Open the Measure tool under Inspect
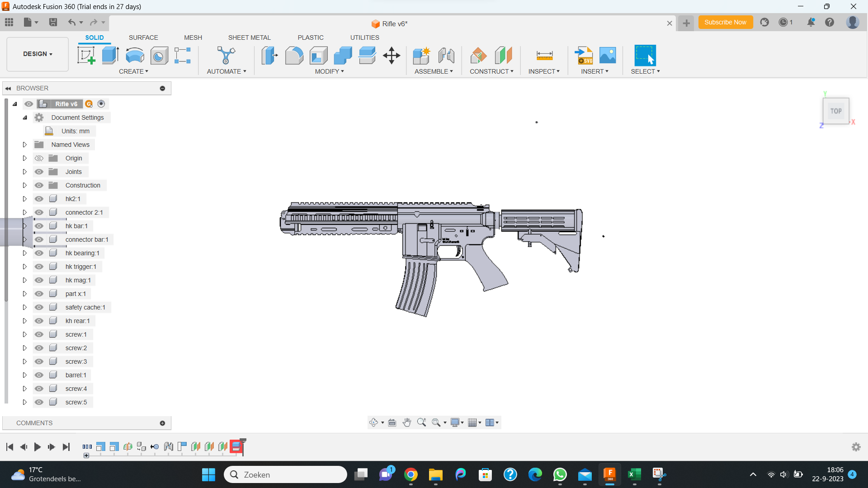Image resolution: width=868 pixels, height=488 pixels. (545, 55)
